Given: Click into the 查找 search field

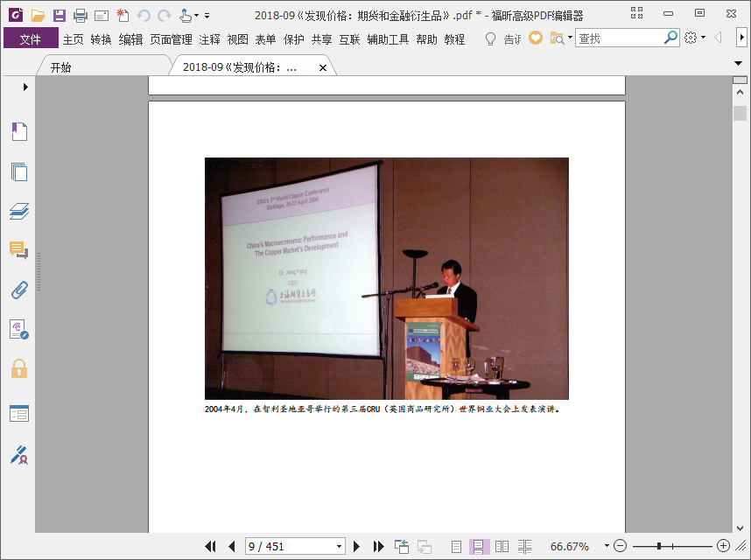Looking at the screenshot, I should (619, 38).
